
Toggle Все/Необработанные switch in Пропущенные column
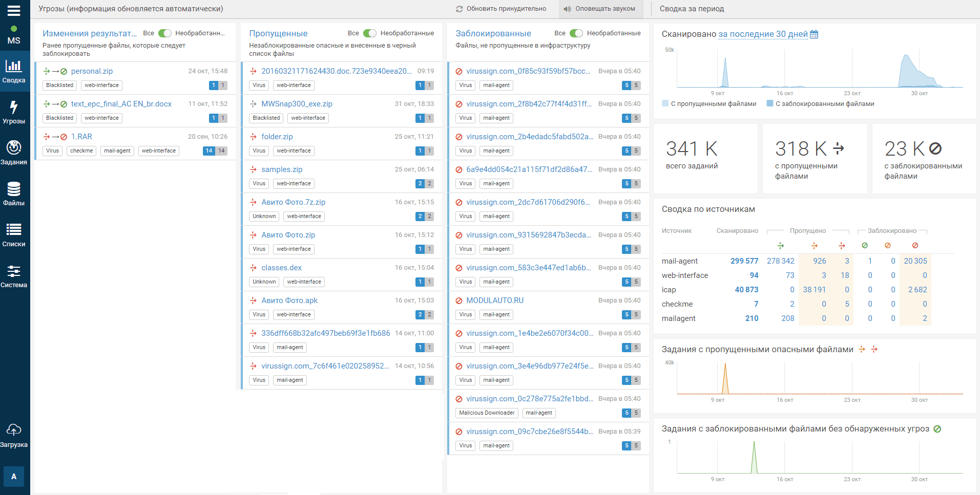point(370,33)
